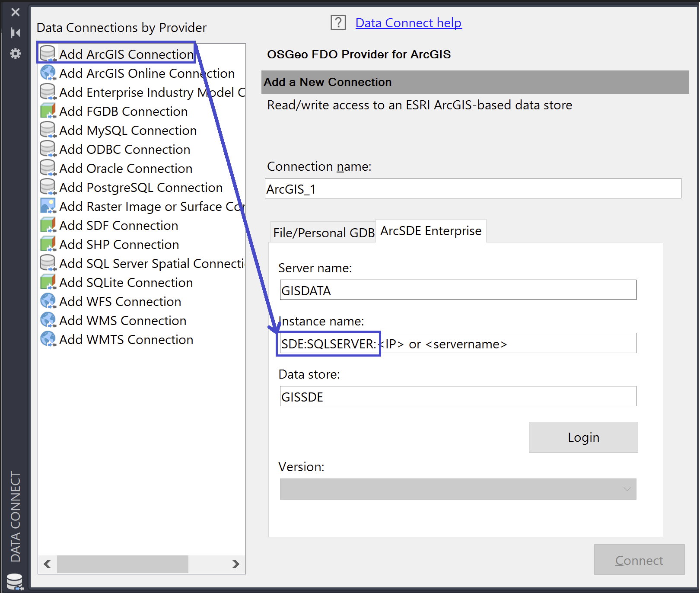The width and height of the screenshot is (700, 593).
Task: Click the Data Connect help question icon
Action: tap(338, 22)
